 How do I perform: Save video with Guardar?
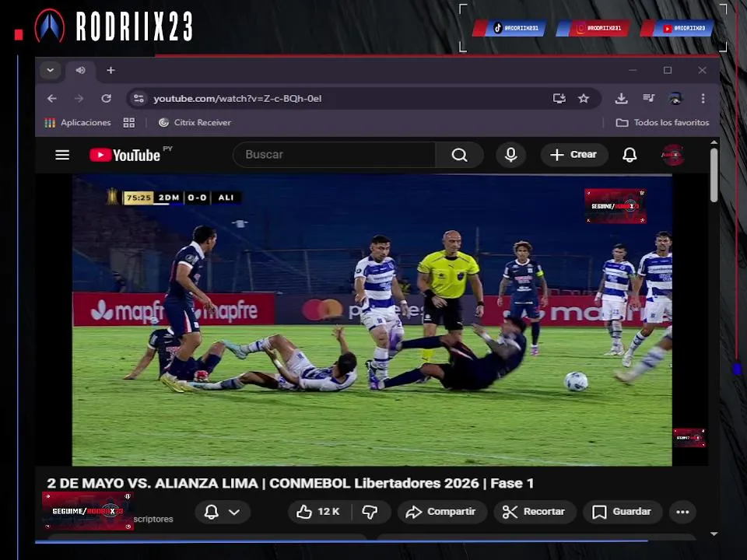[x=622, y=512]
